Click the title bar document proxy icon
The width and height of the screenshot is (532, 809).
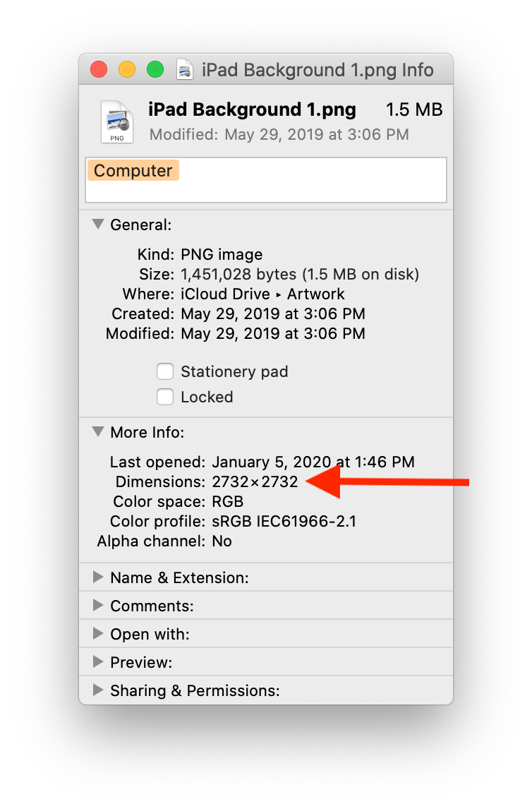185,70
